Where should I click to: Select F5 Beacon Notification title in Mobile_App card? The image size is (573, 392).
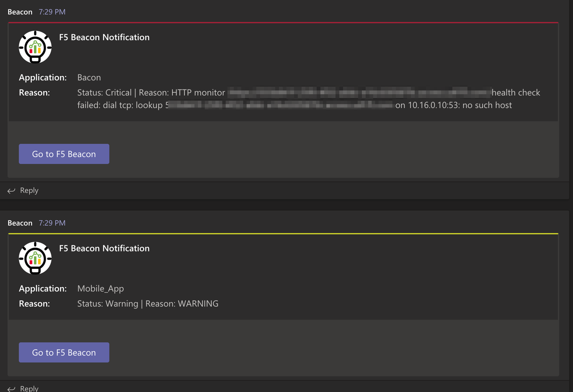104,248
